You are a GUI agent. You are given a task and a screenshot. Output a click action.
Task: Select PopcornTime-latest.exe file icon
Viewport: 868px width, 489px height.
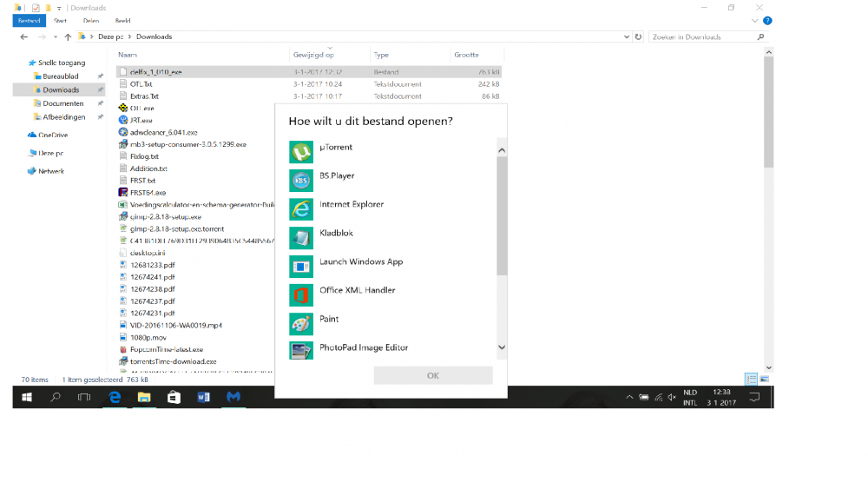point(123,349)
